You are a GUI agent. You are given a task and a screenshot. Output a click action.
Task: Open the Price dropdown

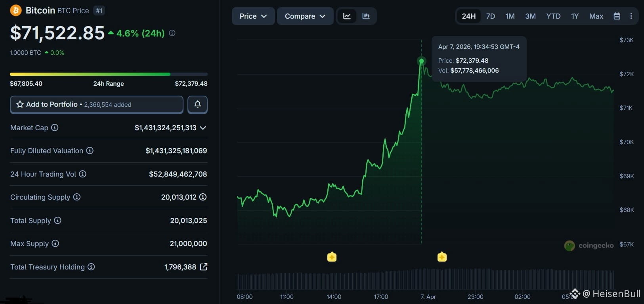coord(253,16)
